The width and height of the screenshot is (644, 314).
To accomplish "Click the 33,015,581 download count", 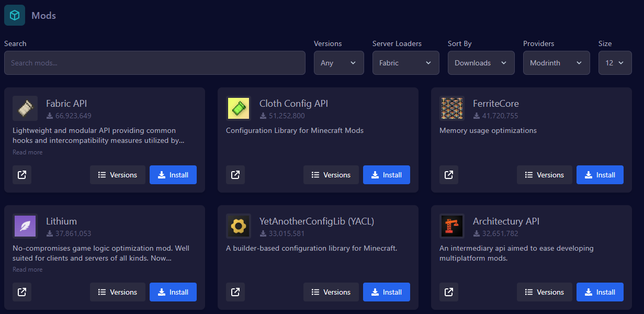I will pos(287,233).
